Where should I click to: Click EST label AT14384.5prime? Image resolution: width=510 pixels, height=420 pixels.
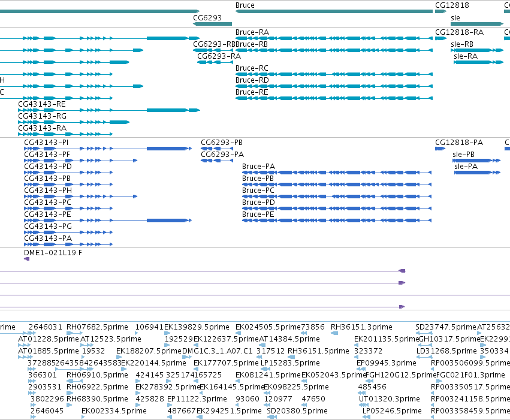point(289,339)
